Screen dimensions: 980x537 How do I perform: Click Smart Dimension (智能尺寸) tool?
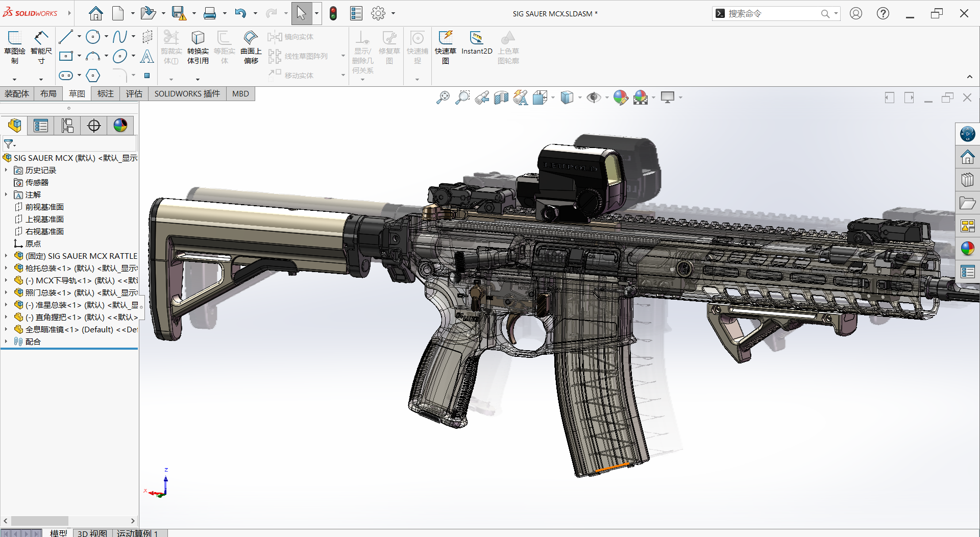41,47
